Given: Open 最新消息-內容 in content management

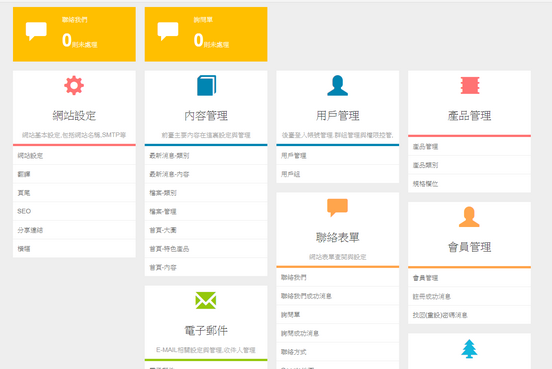Looking at the screenshot, I should click(x=169, y=174).
